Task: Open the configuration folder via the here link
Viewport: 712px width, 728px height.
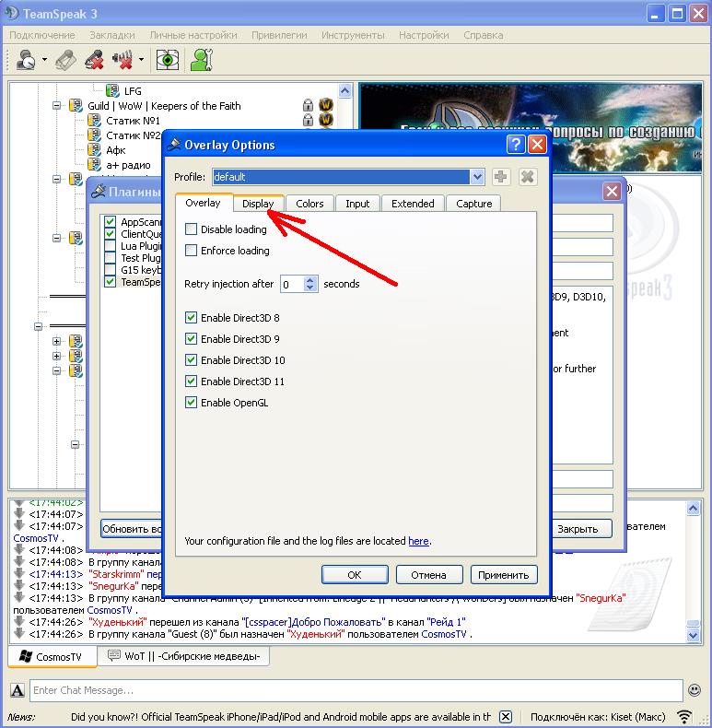Action: [x=418, y=541]
